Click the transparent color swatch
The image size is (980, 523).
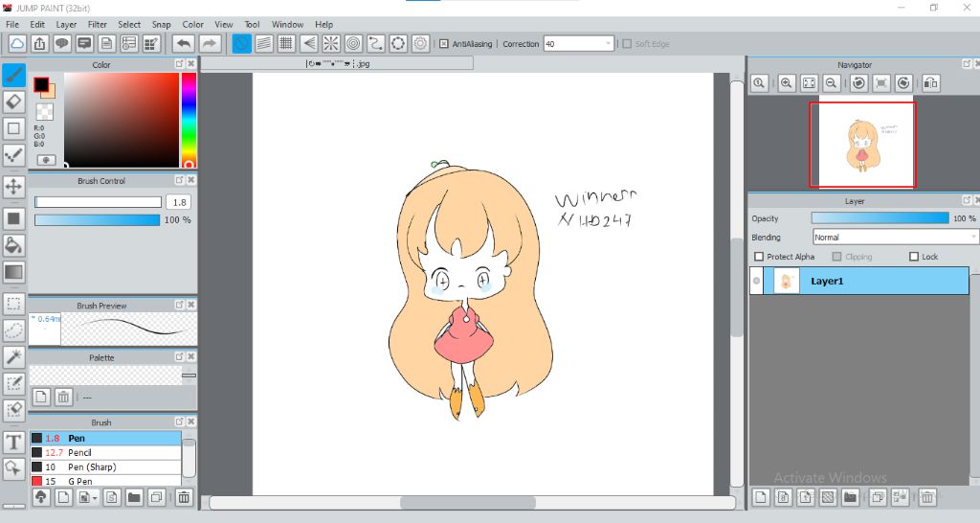click(x=44, y=112)
